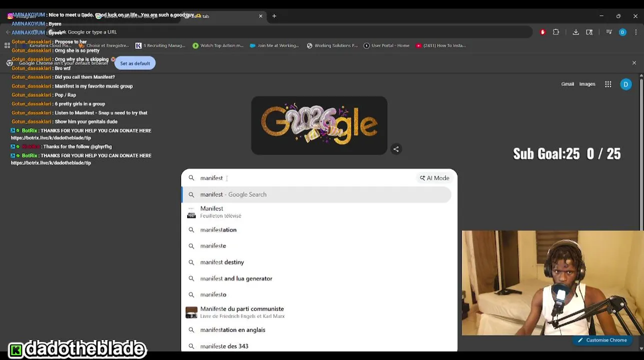This screenshot has height=360, width=644.
Task: Open AI Mode in search box
Action: pos(434,178)
